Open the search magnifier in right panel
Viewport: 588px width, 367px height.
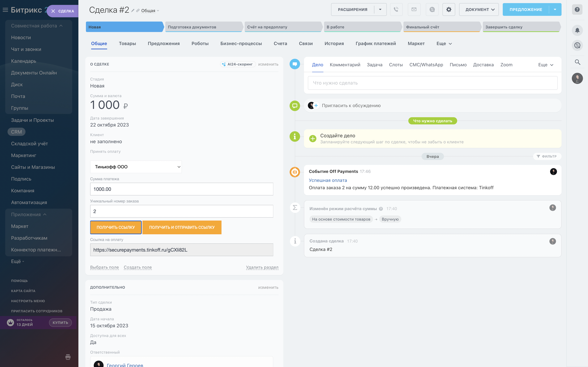click(x=577, y=62)
